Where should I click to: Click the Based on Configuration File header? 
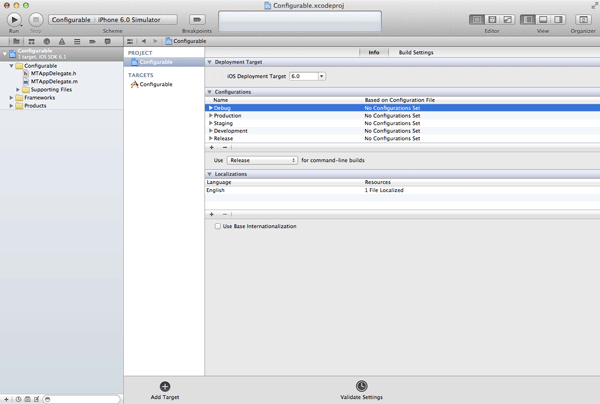(x=399, y=100)
